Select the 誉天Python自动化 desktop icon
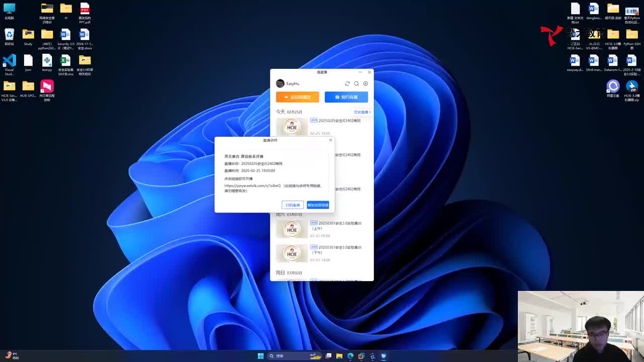Screen dimensions: 644x362 click(x=632, y=14)
